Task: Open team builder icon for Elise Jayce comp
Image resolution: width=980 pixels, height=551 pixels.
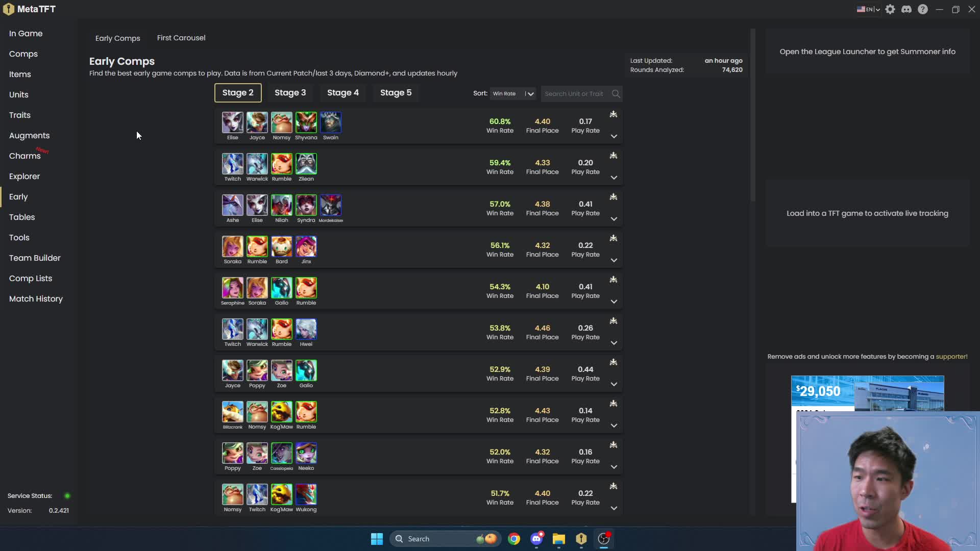Action: coord(614,114)
